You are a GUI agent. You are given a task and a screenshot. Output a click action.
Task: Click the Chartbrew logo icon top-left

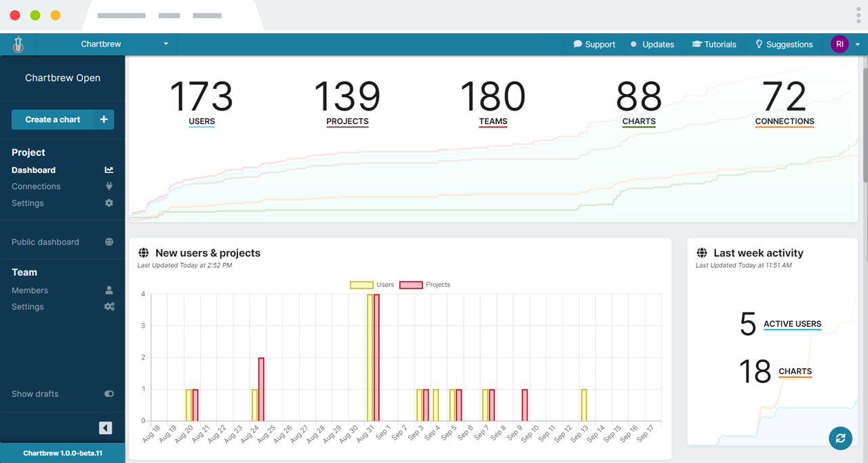coord(18,44)
